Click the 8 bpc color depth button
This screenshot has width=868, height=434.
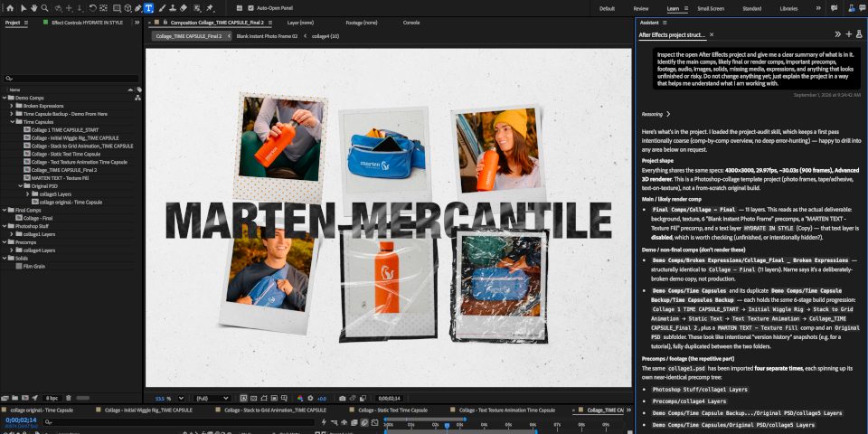52,398
